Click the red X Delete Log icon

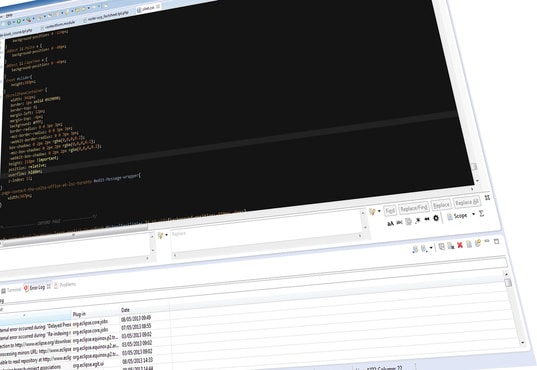click(460, 245)
